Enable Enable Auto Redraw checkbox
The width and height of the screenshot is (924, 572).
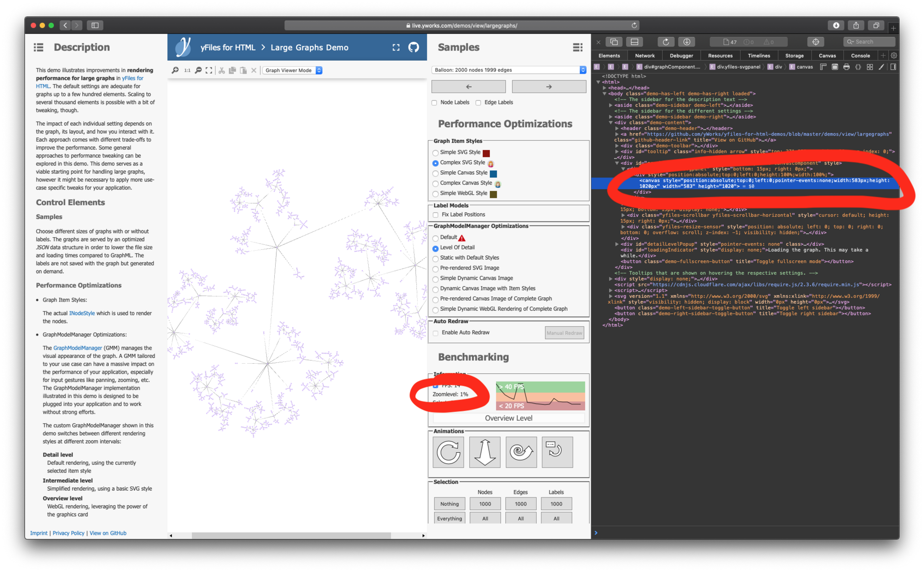pos(436,332)
